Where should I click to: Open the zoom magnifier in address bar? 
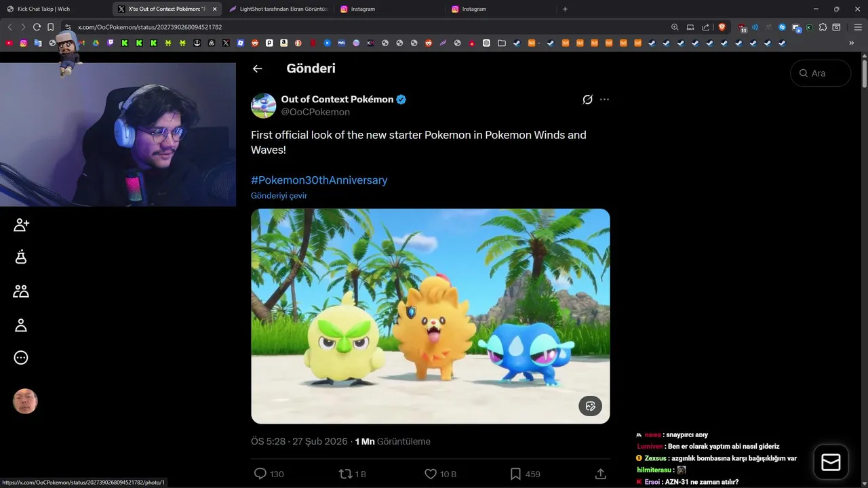pos(675,27)
